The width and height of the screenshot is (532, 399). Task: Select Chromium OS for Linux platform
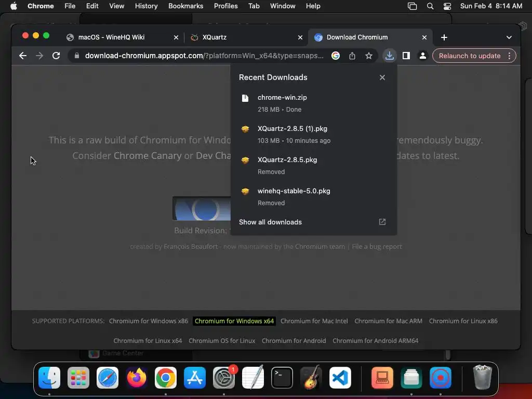(x=221, y=341)
